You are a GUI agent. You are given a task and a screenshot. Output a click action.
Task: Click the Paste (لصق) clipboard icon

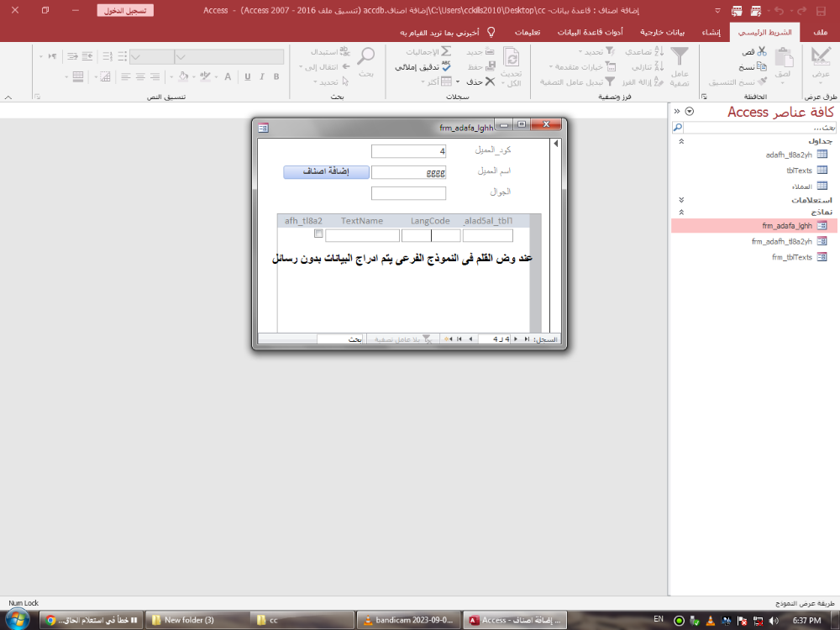(783, 57)
